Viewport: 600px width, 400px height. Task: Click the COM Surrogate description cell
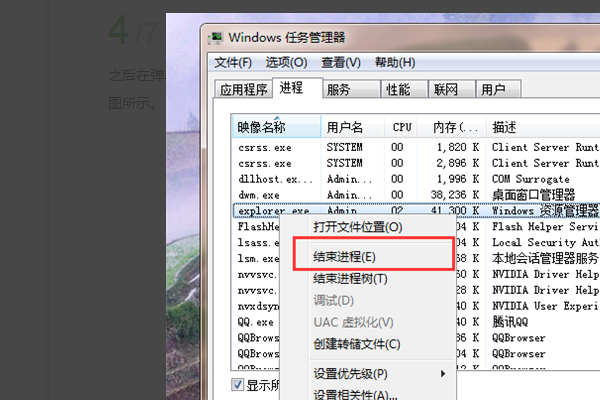point(530,179)
